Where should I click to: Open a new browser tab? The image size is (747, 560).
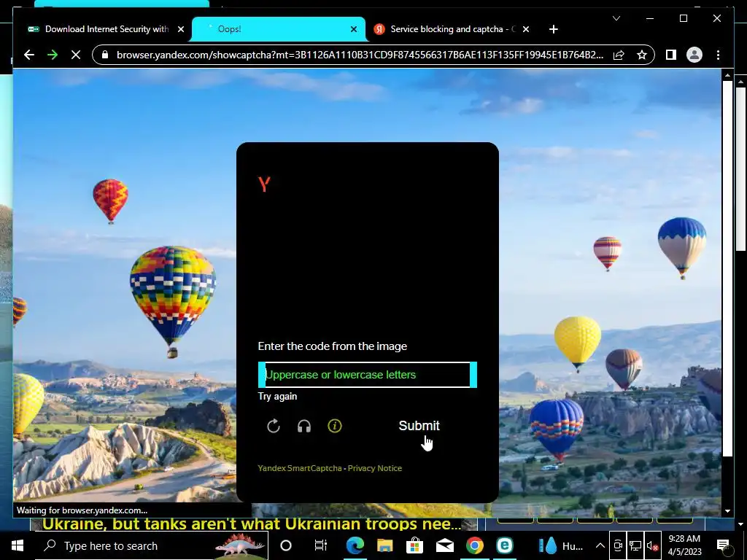coord(553,29)
